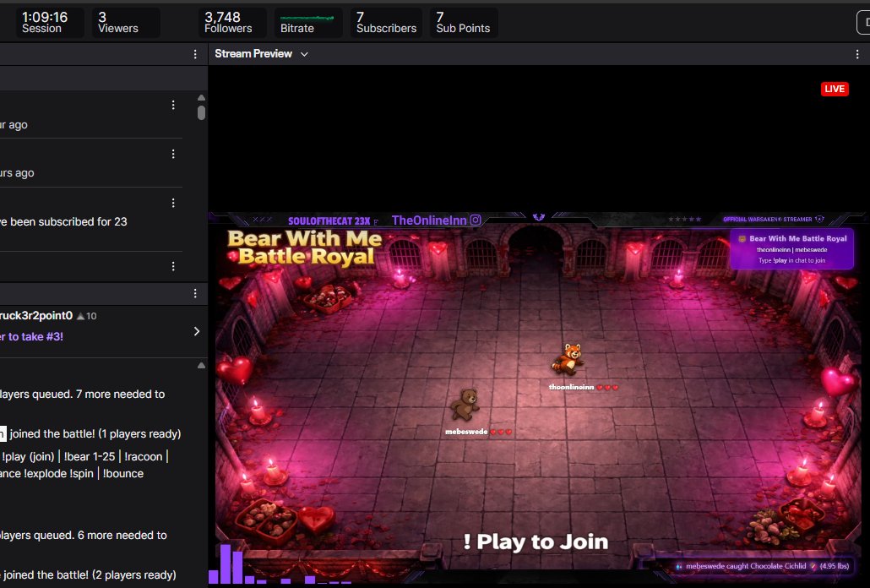Open the activity feed panel's three-dot menu
This screenshot has width=870, height=588.
195,54
